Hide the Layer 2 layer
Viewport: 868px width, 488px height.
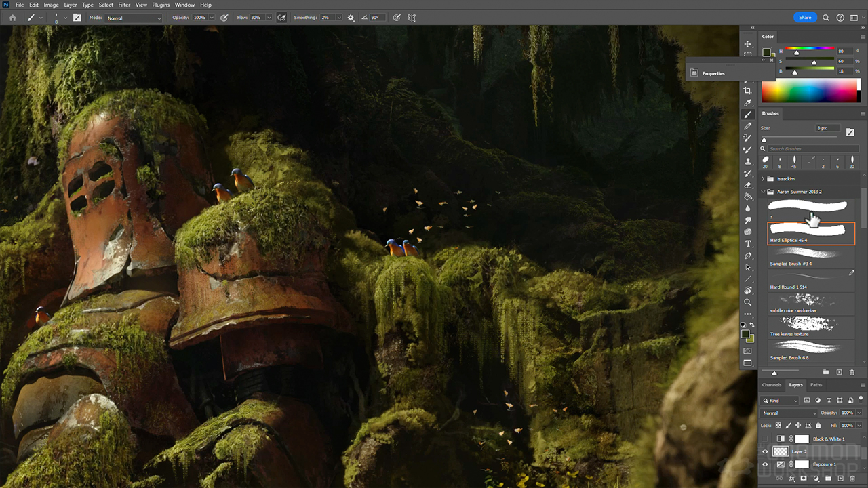(x=765, y=451)
